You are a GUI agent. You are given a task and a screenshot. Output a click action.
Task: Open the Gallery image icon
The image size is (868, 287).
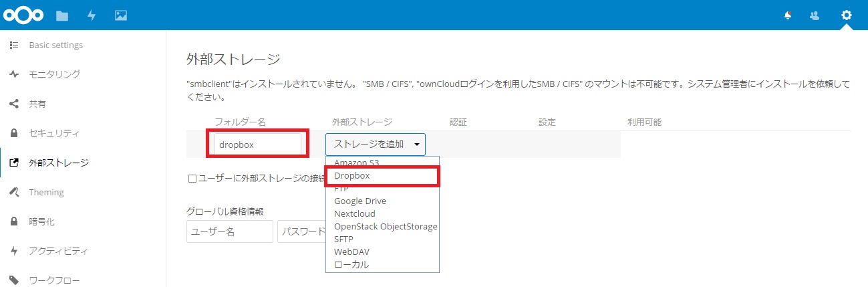(x=120, y=15)
